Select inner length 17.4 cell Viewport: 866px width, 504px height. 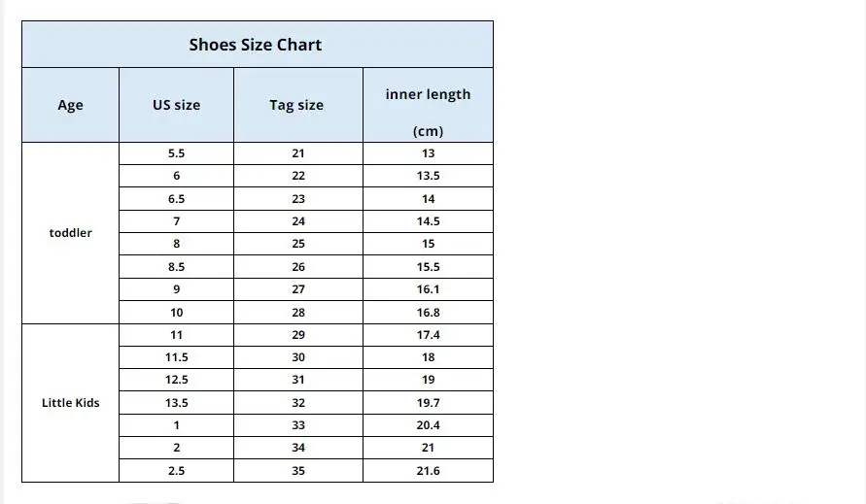(x=428, y=335)
